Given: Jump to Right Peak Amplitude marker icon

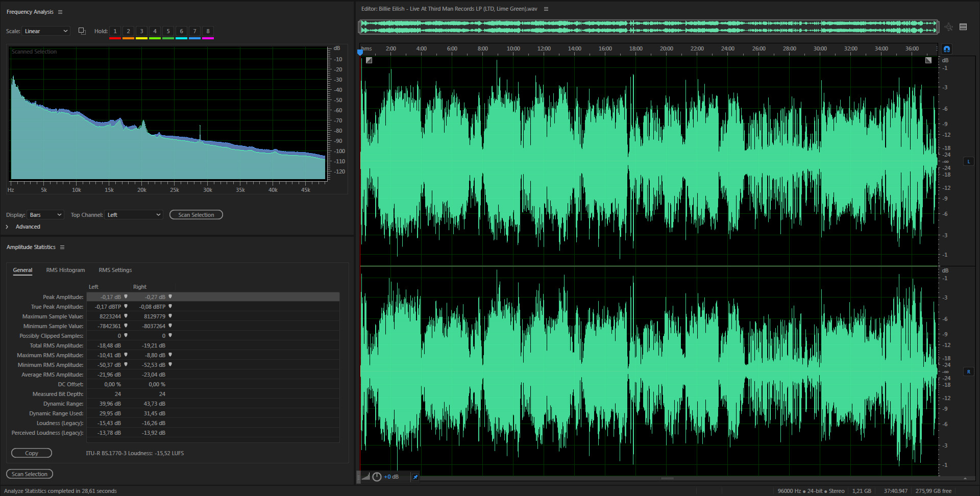Looking at the screenshot, I should 170,296.
